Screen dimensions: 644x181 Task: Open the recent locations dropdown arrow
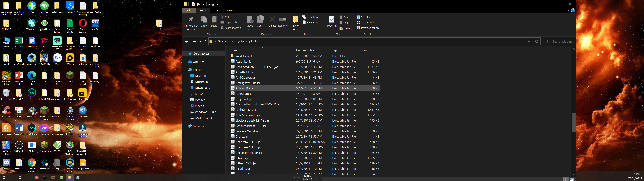tap(200, 42)
